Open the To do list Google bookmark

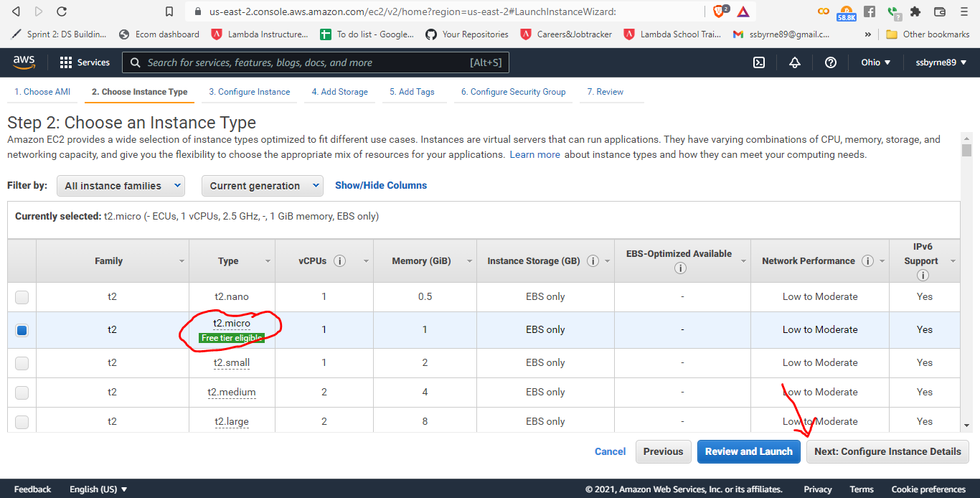(367, 34)
